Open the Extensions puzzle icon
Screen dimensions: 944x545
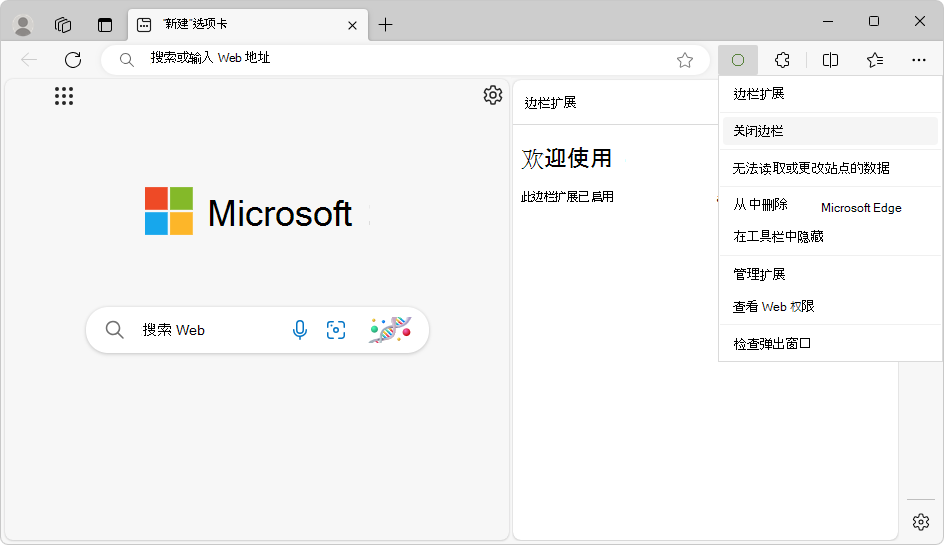tap(782, 60)
